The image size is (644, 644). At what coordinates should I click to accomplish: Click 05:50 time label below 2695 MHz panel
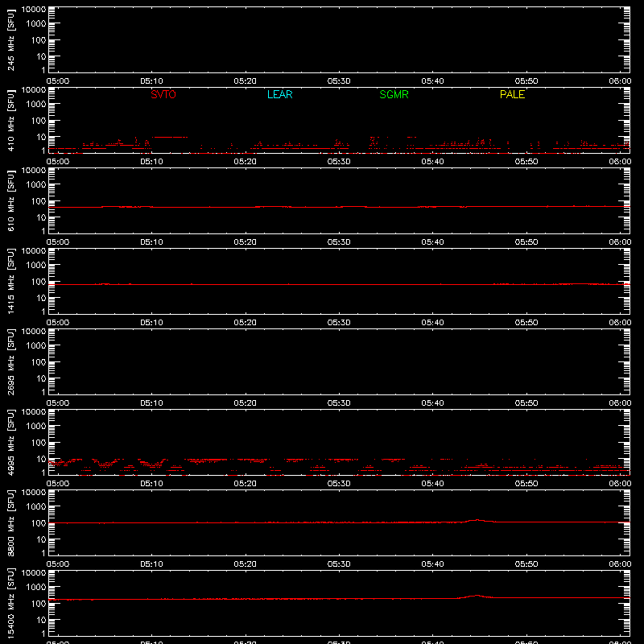click(526, 403)
